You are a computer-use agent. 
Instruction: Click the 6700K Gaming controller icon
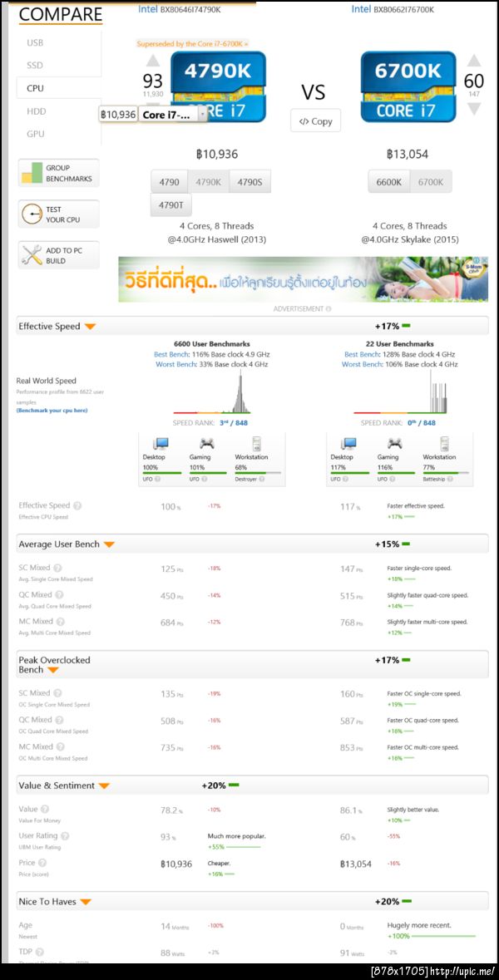(x=394, y=444)
